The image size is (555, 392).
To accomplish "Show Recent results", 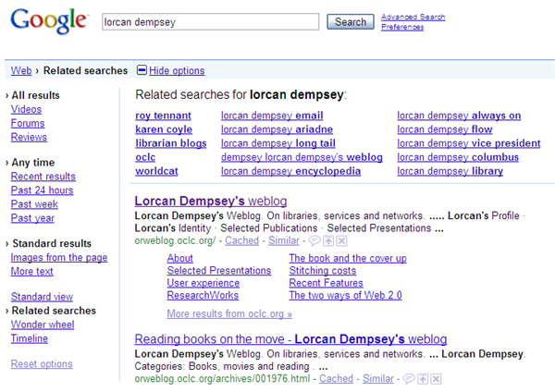I will (x=43, y=177).
